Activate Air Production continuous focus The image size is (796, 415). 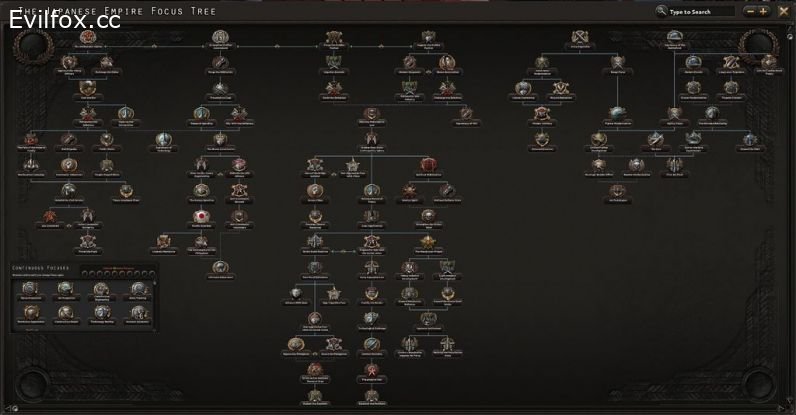point(65,292)
